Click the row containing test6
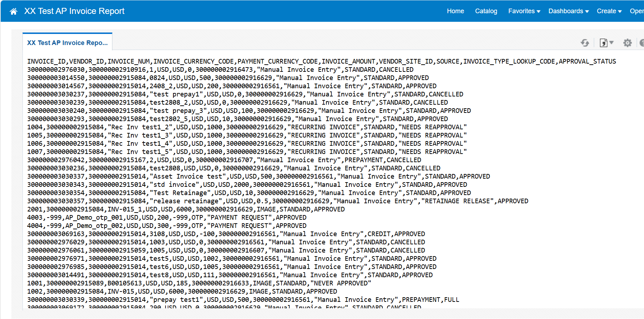This screenshot has height=319, width=644. click(x=232, y=267)
